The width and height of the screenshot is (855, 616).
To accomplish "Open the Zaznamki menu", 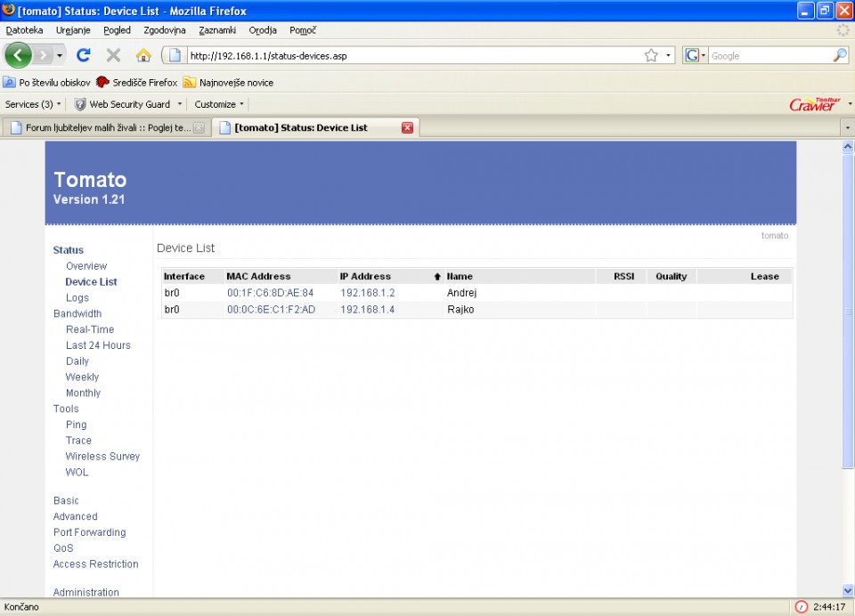I will 217,30.
